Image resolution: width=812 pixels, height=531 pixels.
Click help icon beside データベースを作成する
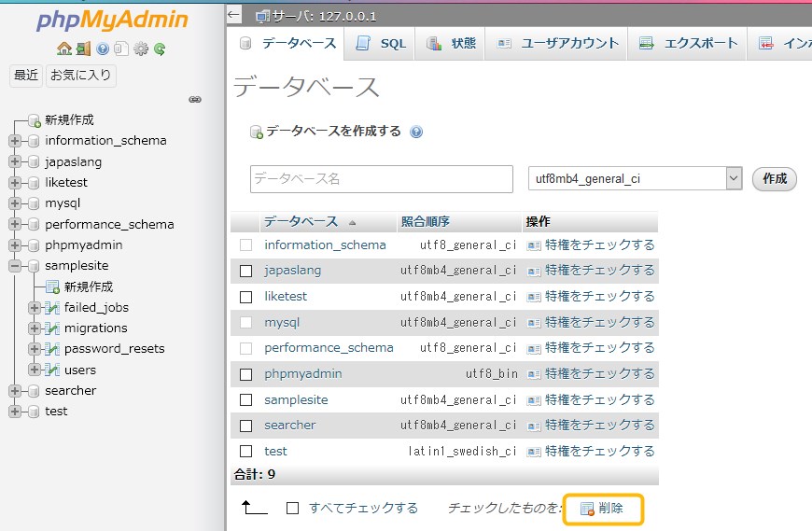coord(416,133)
